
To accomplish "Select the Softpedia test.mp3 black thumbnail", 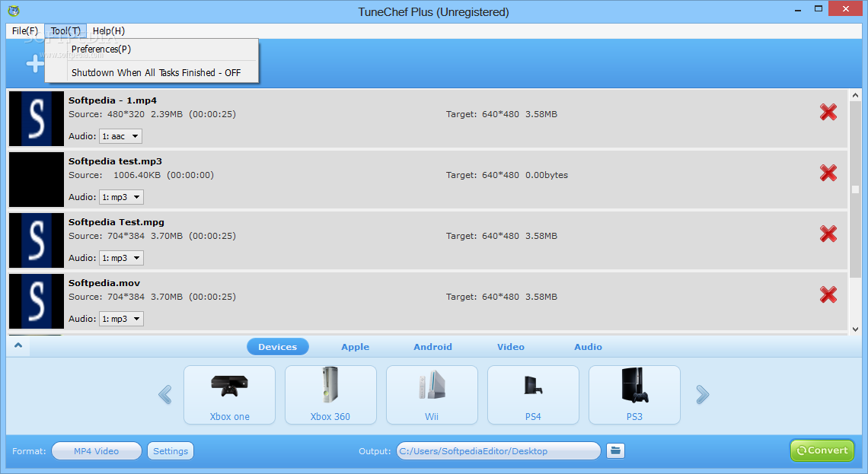I will click(37, 180).
